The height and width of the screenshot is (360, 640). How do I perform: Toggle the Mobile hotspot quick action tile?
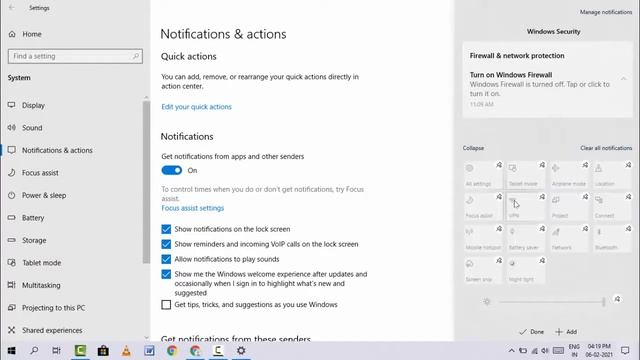pos(483,239)
